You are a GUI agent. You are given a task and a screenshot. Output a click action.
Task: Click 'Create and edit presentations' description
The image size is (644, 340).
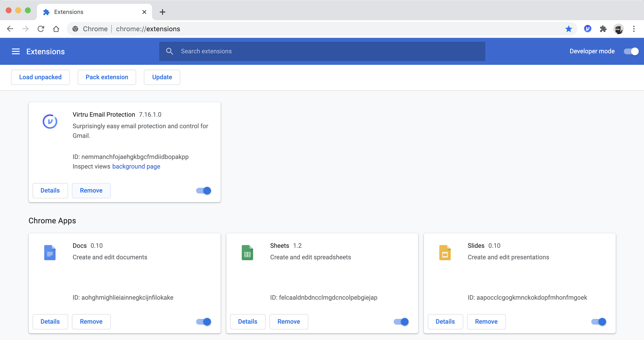508,257
